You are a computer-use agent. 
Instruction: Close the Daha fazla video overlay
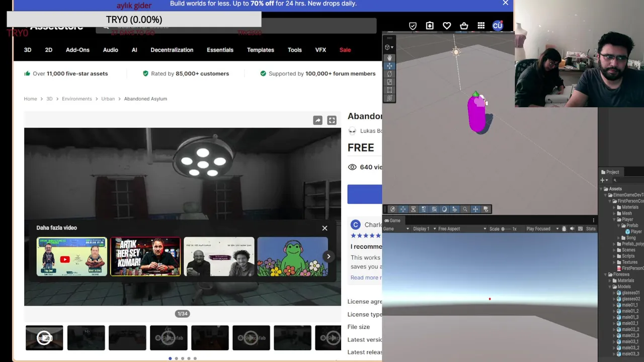pyautogui.click(x=325, y=228)
